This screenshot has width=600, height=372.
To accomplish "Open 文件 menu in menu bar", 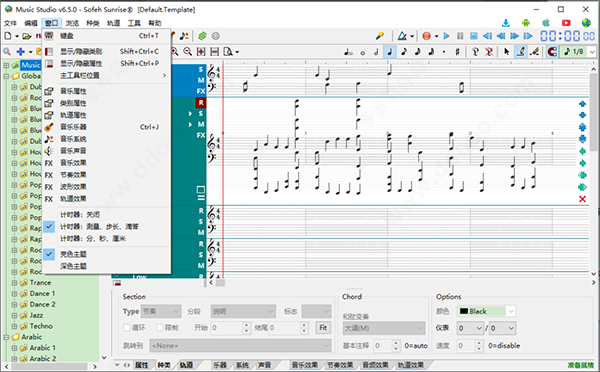I will coord(10,23).
